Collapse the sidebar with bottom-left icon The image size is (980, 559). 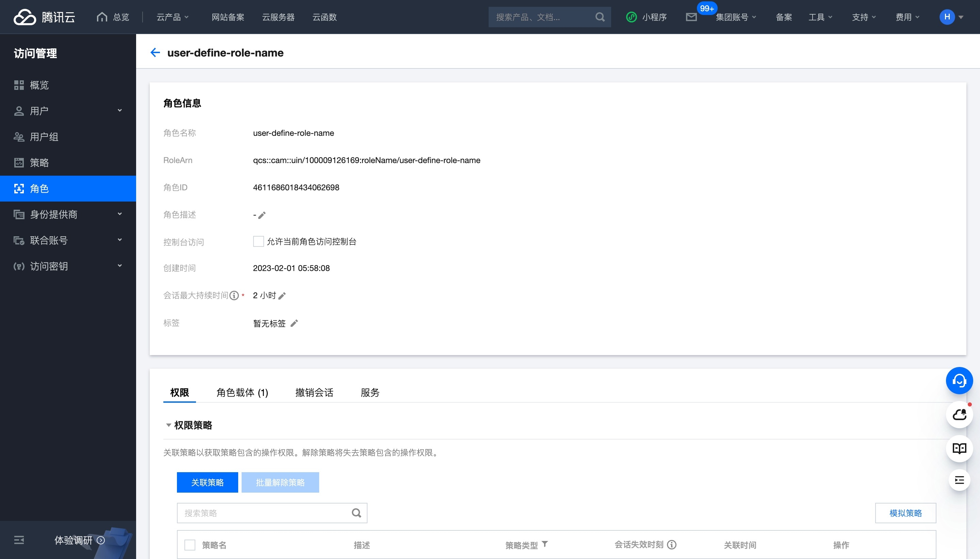pos(19,540)
